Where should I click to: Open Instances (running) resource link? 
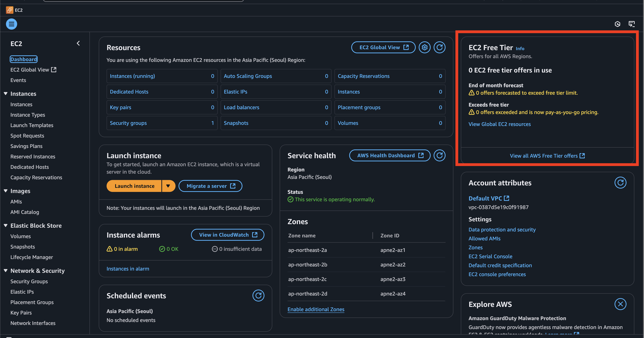click(132, 76)
